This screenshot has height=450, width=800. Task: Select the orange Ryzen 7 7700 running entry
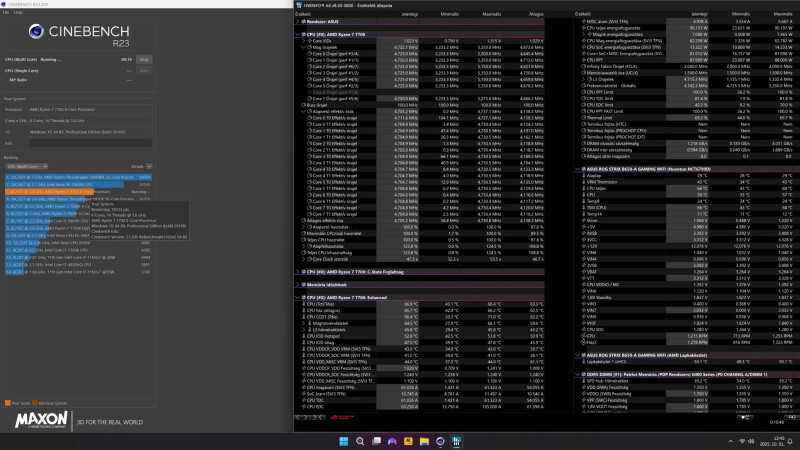pos(78,192)
